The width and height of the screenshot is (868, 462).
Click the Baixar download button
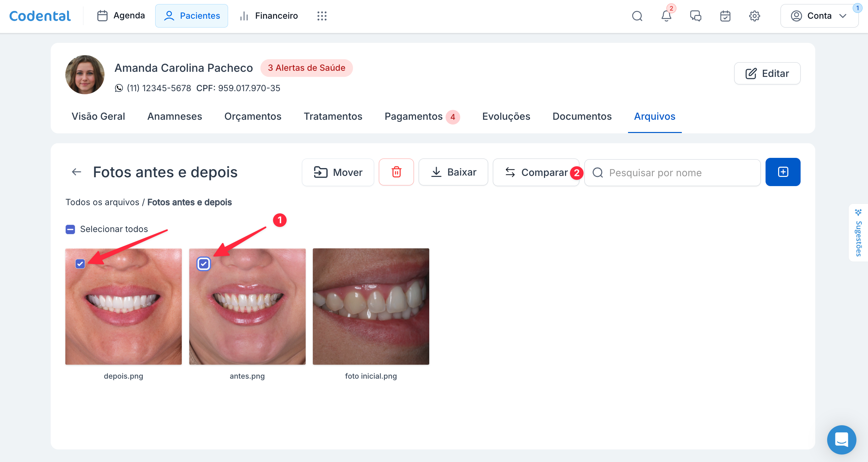pyautogui.click(x=453, y=172)
